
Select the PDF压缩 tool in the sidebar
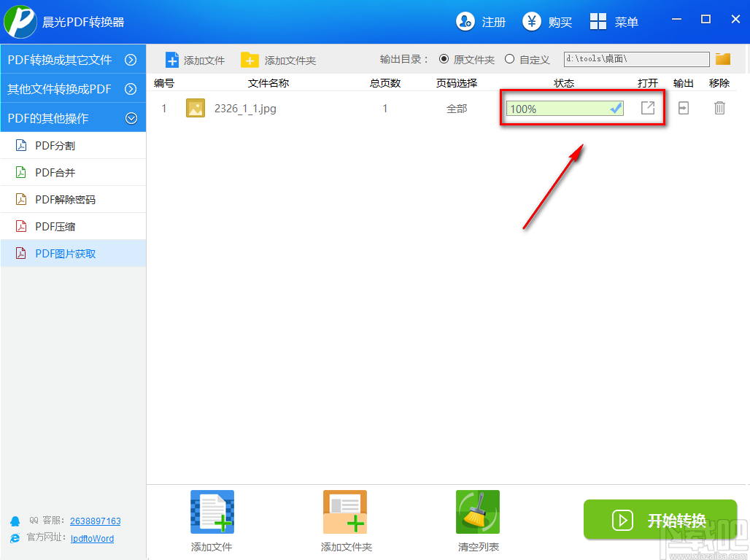[x=72, y=226]
